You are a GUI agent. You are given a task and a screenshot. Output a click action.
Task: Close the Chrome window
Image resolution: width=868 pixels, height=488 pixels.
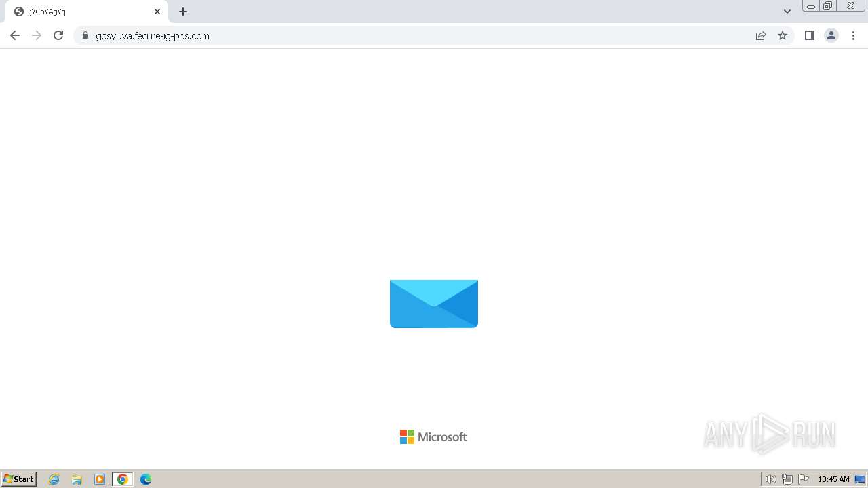(x=850, y=6)
